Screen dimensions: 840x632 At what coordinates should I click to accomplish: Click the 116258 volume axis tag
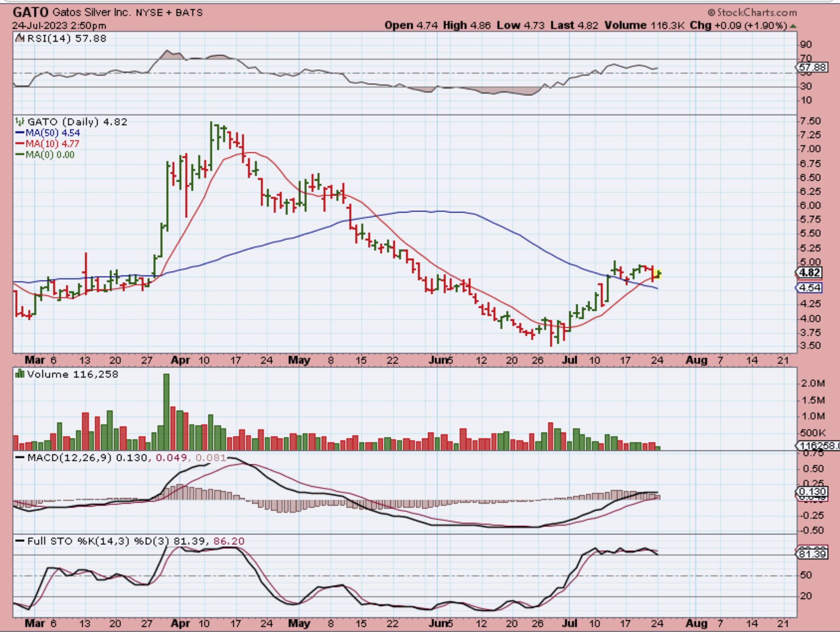coord(817,446)
